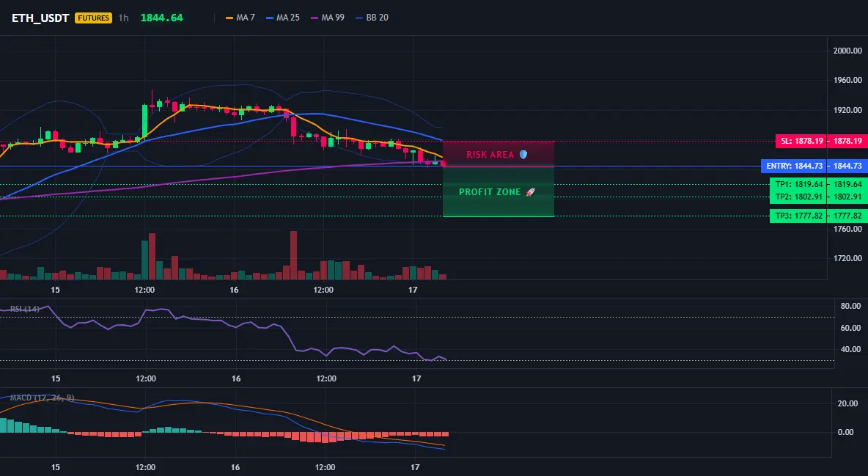Screen dimensions: 868x476
Task: Click the ETH_USDT symbol name
Action: point(40,18)
